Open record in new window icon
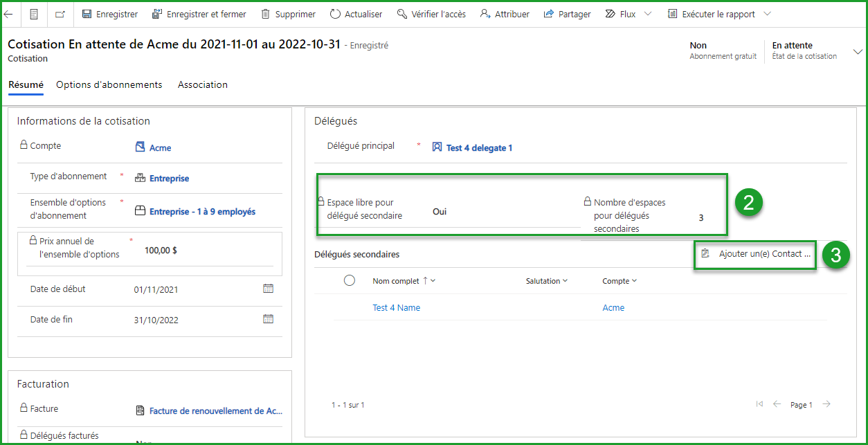Image resolution: width=868 pixels, height=445 pixels. pyautogui.click(x=60, y=14)
